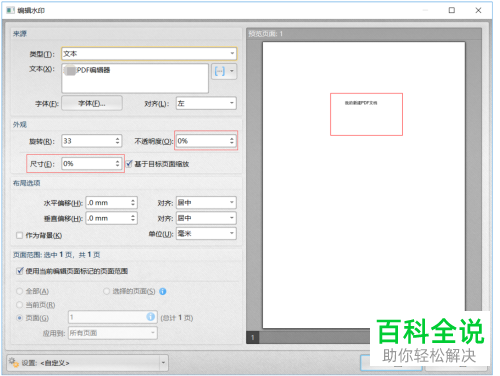Image resolution: width=500 pixels, height=376 pixels.
Task: Click page number 1 under the preview
Action: 253,338
